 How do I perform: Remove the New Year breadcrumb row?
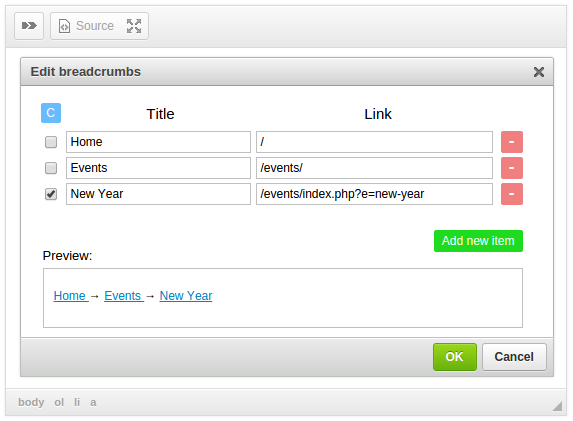pyautogui.click(x=512, y=194)
